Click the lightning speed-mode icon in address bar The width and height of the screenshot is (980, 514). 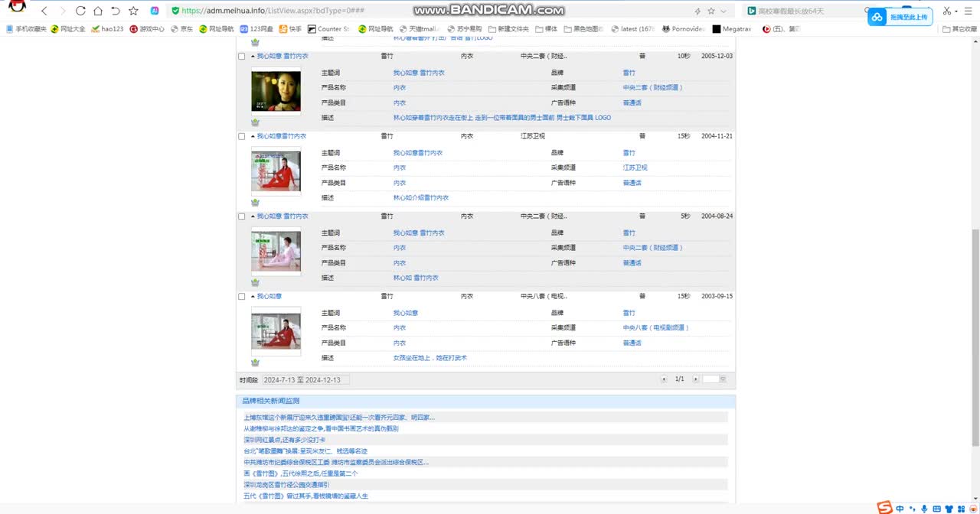coord(697,11)
